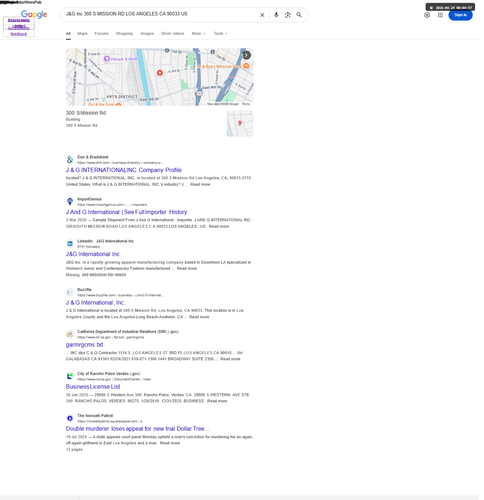Open the 300 S Mission Rd place title
This screenshot has width=484, height=500.
86,113
